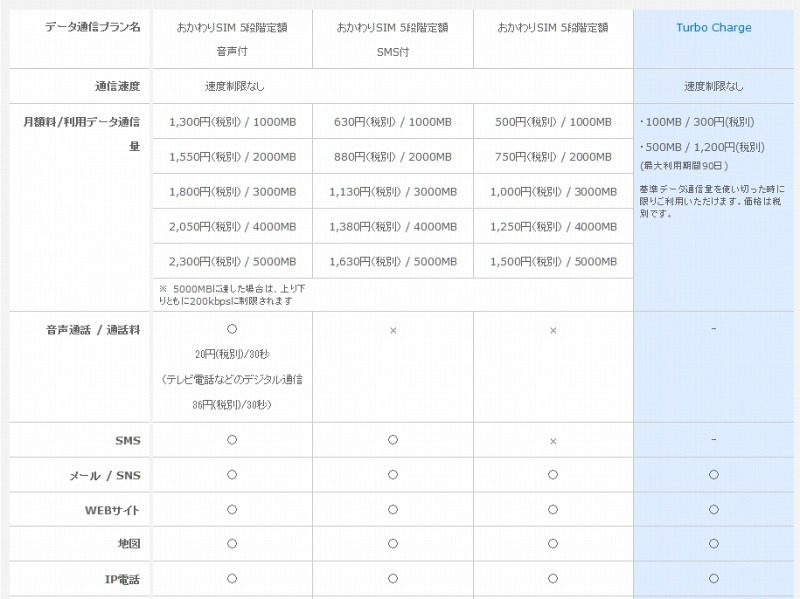Click circle in WEBサイト row, Turbo Charge column

click(714, 510)
